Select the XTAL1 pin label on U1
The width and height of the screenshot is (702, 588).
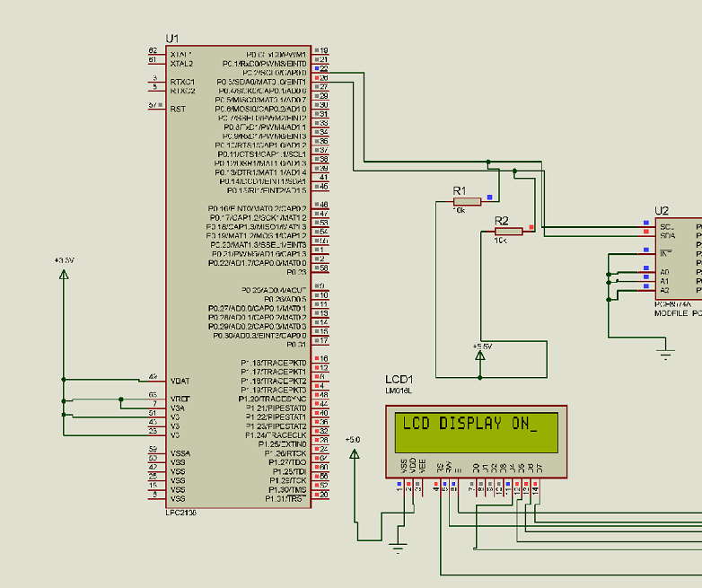click(180, 54)
